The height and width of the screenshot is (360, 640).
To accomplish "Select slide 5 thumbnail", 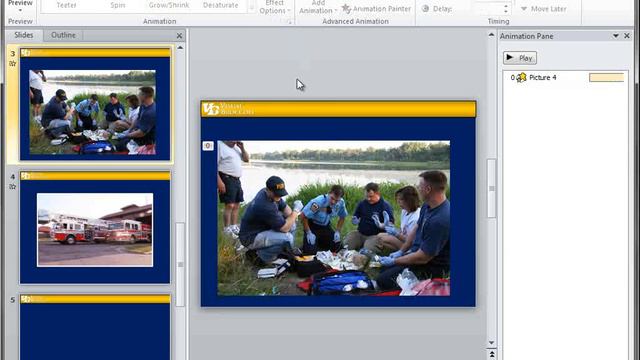I will point(95,327).
